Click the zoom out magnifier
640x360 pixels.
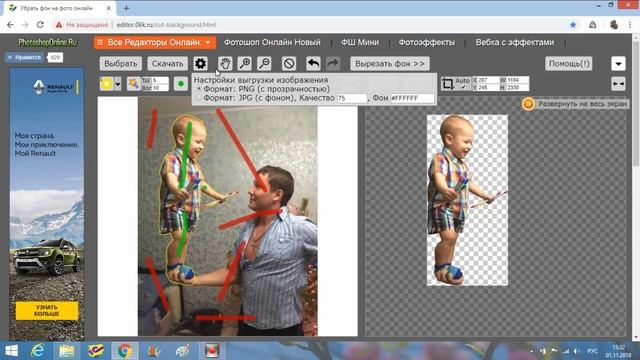[x=264, y=63]
